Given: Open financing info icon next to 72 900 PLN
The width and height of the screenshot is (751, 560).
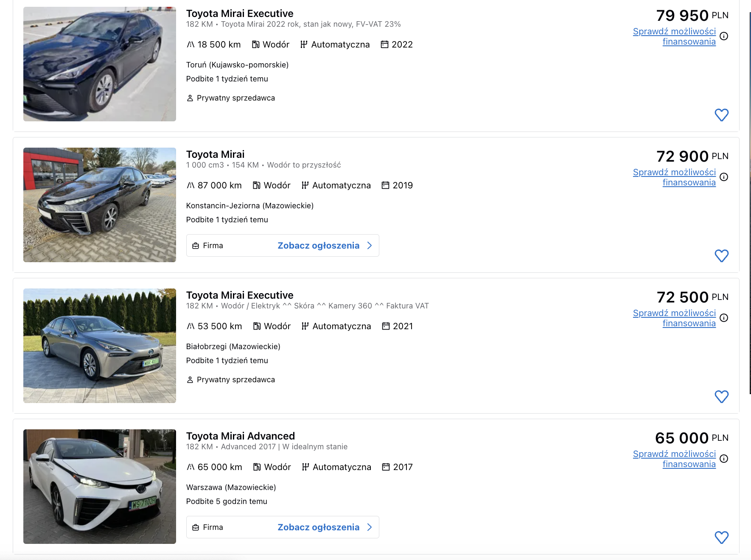Looking at the screenshot, I should point(724,177).
